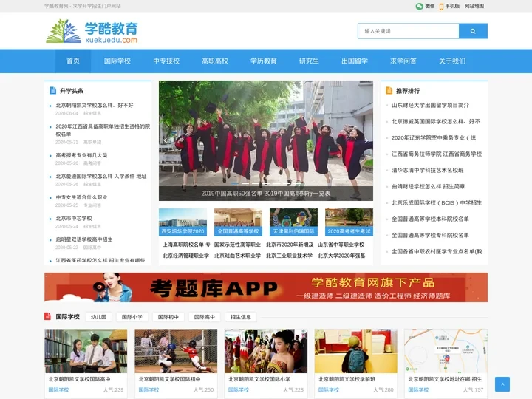Select the 国际小学 category tab

[x=132, y=317]
